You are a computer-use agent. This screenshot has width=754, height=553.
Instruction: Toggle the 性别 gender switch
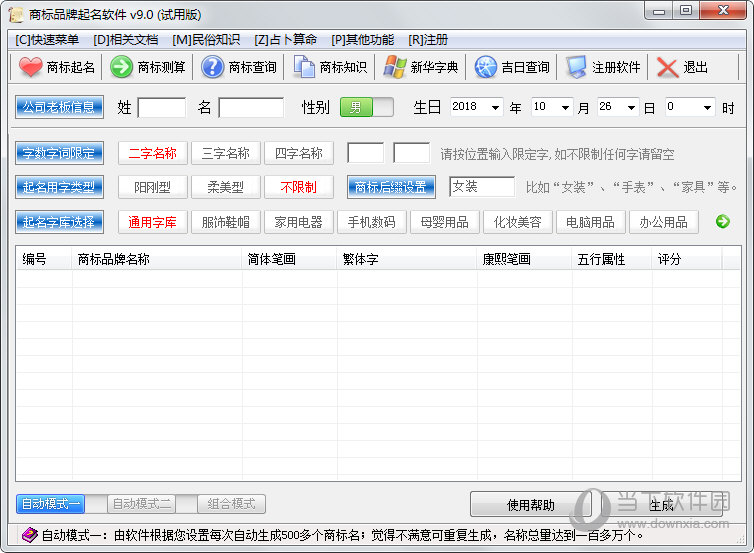coord(366,107)
